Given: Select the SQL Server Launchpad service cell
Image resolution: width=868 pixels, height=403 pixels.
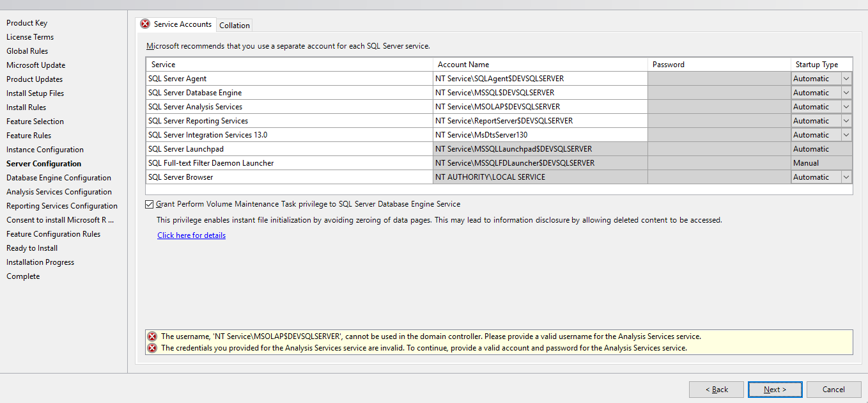Looking at the screenshot, I should [x=290, y=149].
